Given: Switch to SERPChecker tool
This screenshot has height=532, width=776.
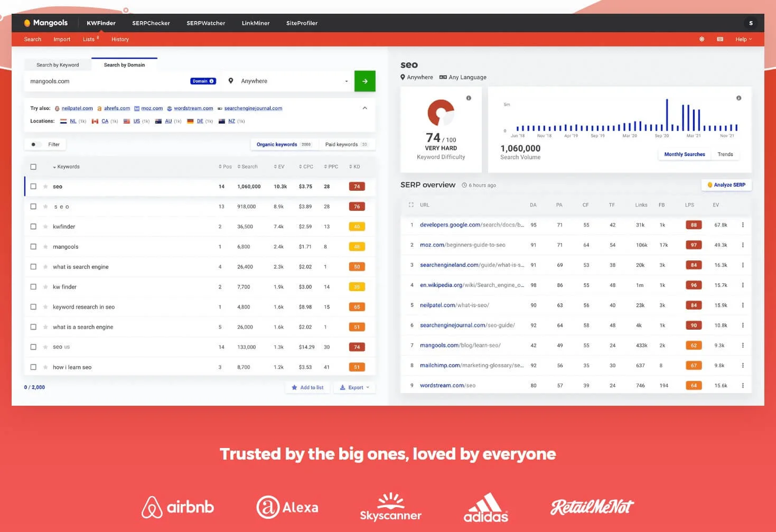Looking at the screenshot, I should [x=151, y=23].
